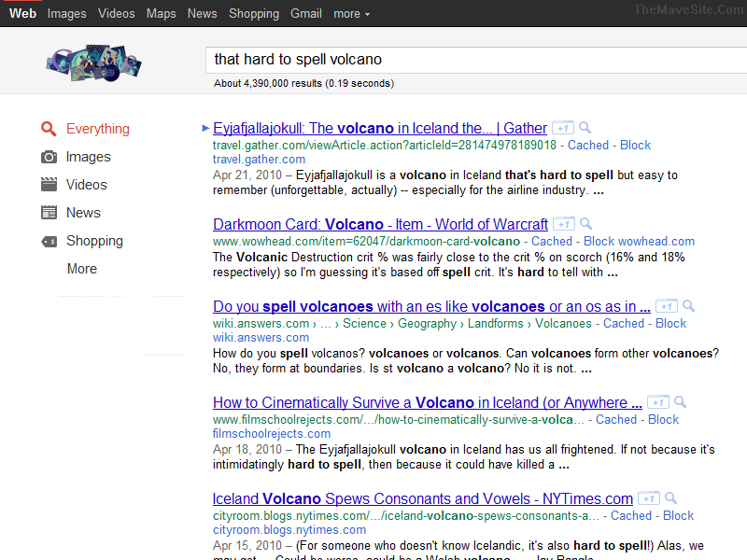
Task: Click the 'Apr 15, 2010' date text
Action: [x=247, y=546]
